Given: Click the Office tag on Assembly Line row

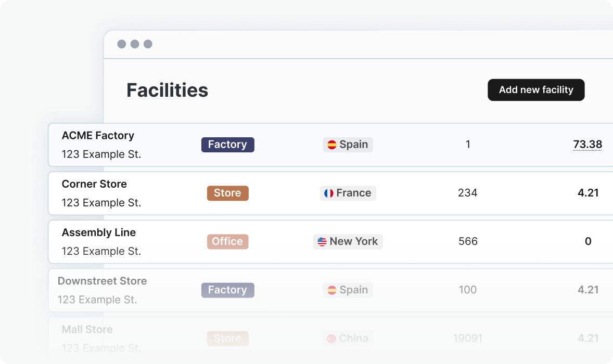Looking at the screenshot, I should tap(227, 241).
